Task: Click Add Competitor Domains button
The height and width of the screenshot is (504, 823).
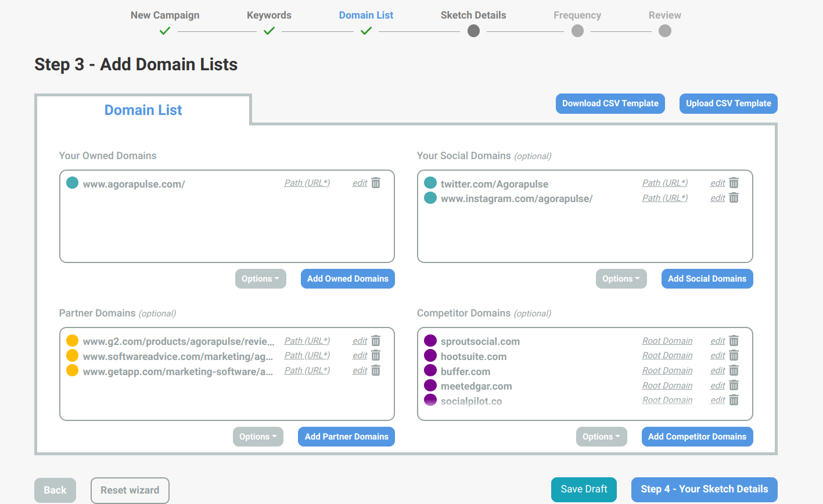Action: 697,437
